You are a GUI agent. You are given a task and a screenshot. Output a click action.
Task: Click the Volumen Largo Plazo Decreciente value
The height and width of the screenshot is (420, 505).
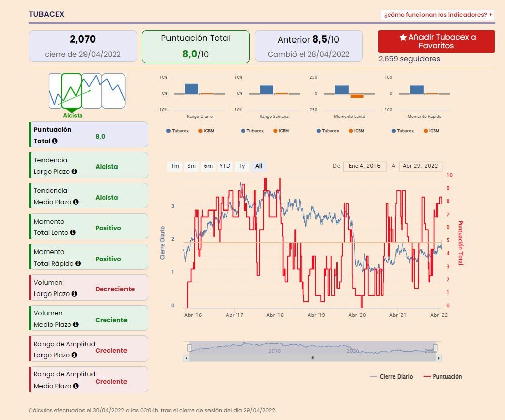(115, 289)
